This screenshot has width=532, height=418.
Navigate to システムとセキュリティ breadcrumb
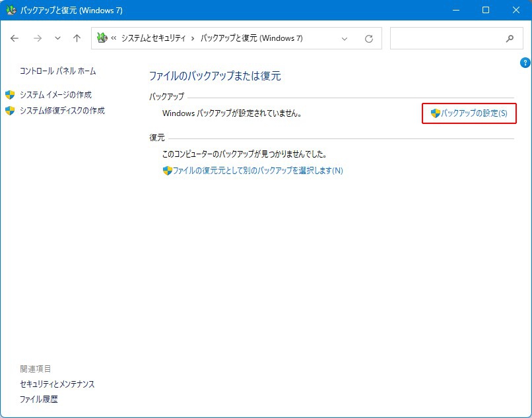[x=154, y=38]
